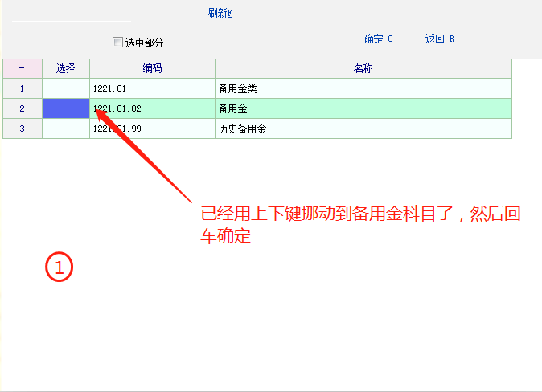Enable the 选中部分 checkbox

[117, 43]
